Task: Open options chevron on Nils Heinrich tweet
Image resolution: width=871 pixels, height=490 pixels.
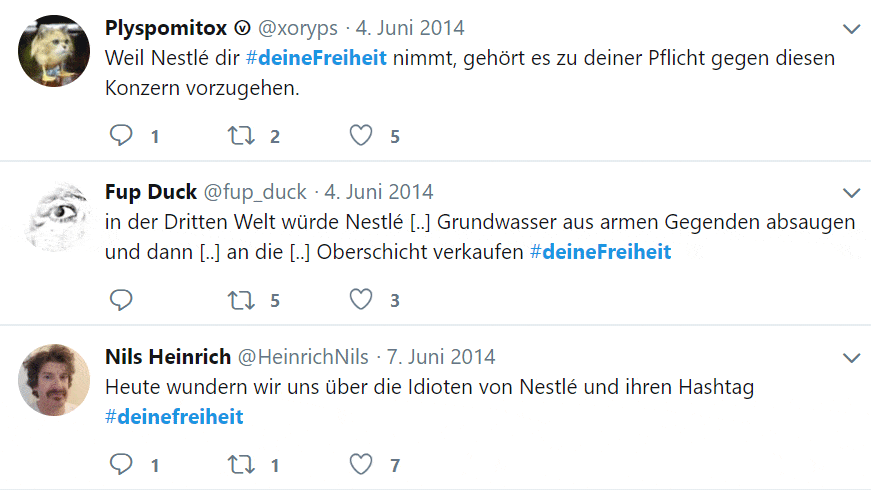Action: [x=851, y=358]
